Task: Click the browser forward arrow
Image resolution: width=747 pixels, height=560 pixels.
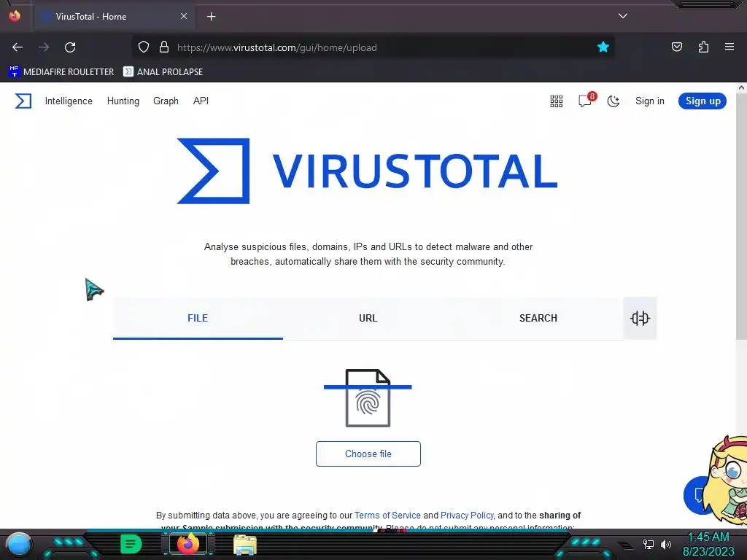Action: (x=44, y=47)
